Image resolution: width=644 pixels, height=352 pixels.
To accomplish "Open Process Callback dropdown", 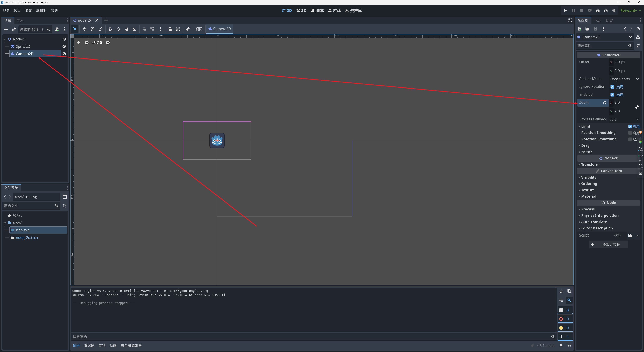I will coord(624,119).
